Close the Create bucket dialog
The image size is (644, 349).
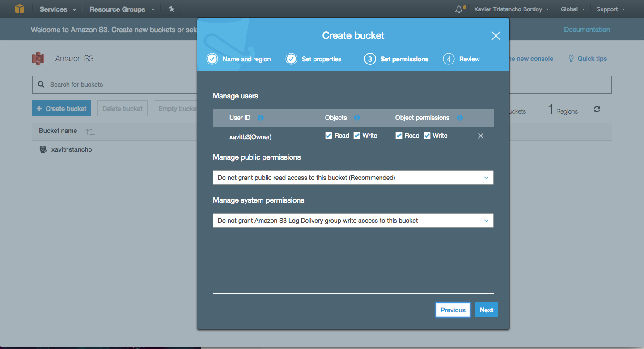[x=496, y=36]
